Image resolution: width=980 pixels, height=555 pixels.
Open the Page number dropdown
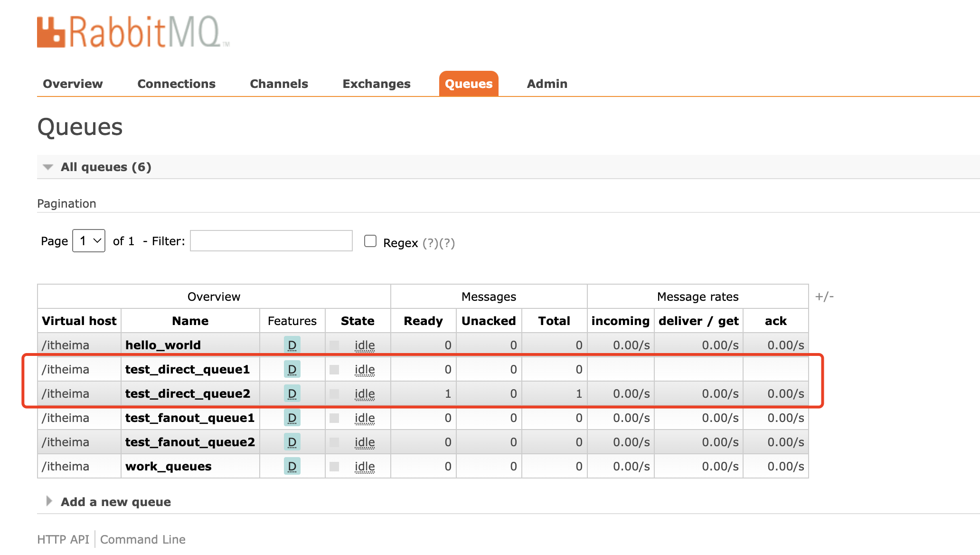tap(89, 241)
